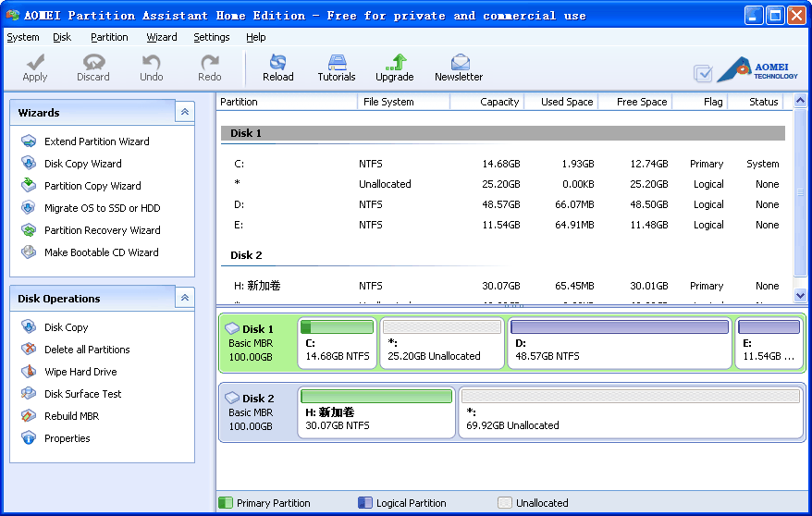Select the D: row in partition list

pyautogui.click(x=503, y=204)
